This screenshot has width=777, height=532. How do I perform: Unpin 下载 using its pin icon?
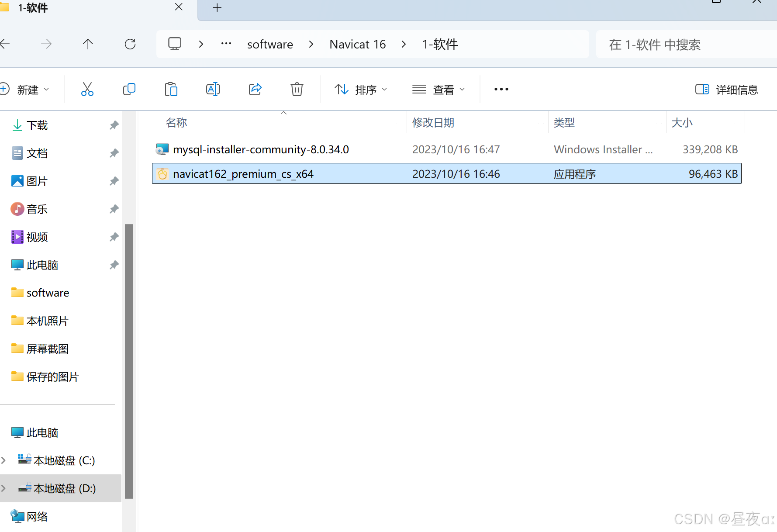click(x=114, y=125)
